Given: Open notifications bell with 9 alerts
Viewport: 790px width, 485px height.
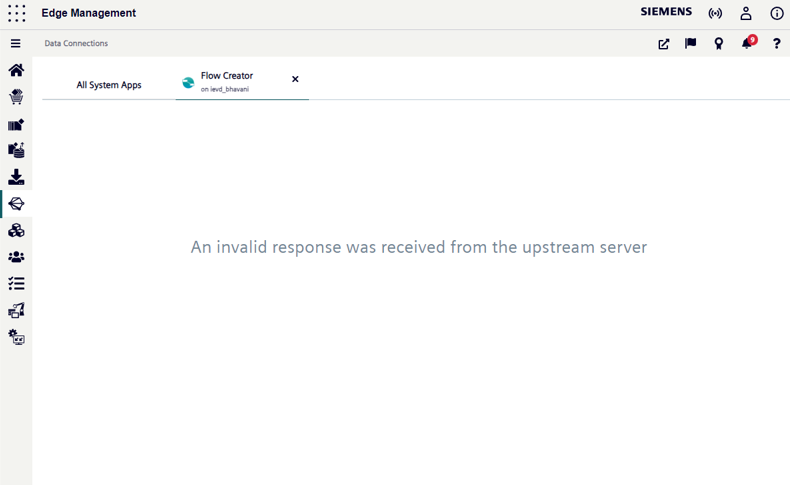Looking at the screenshot, I should (746, 44).
